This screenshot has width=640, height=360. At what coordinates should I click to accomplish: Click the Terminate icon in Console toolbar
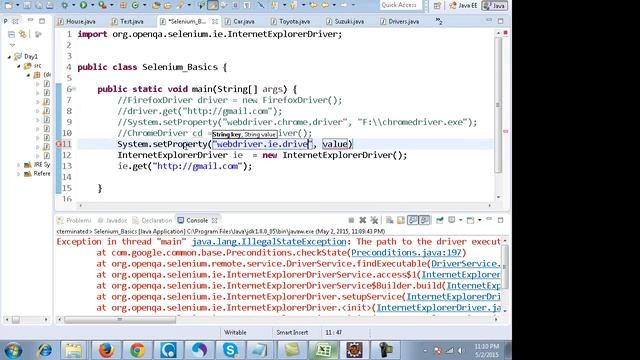[351, 220]
